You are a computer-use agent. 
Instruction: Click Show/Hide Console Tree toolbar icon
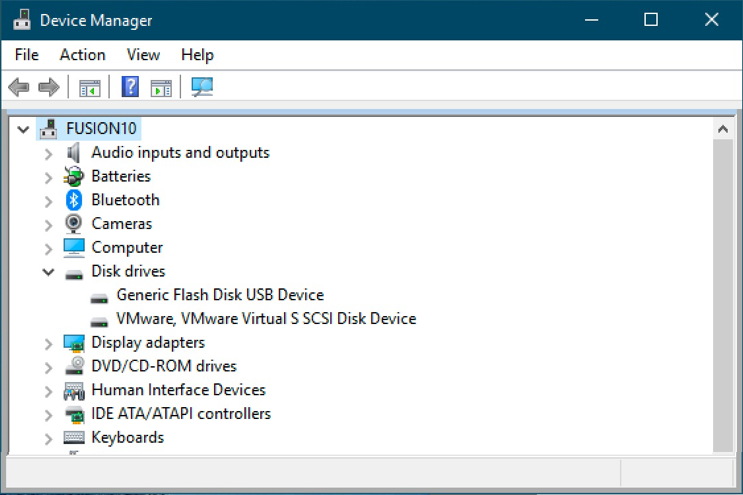(x=90, y=88)
